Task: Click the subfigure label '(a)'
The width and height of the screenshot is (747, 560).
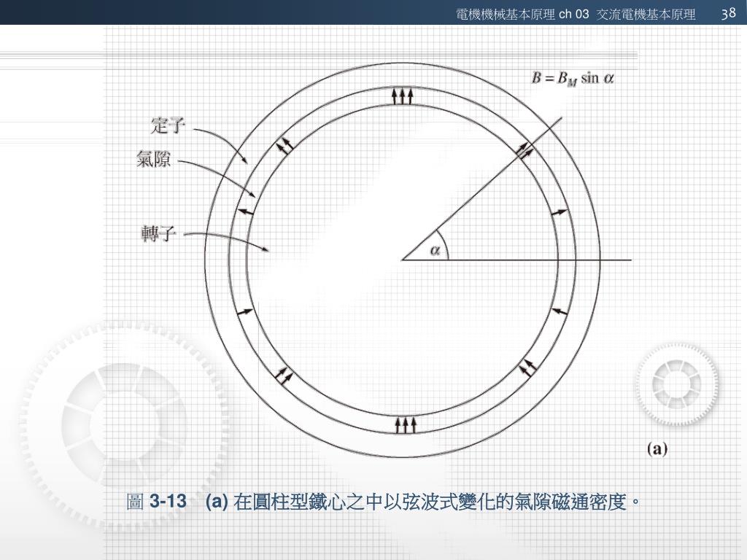Action: pyautogui.click(x=657, y=448)
